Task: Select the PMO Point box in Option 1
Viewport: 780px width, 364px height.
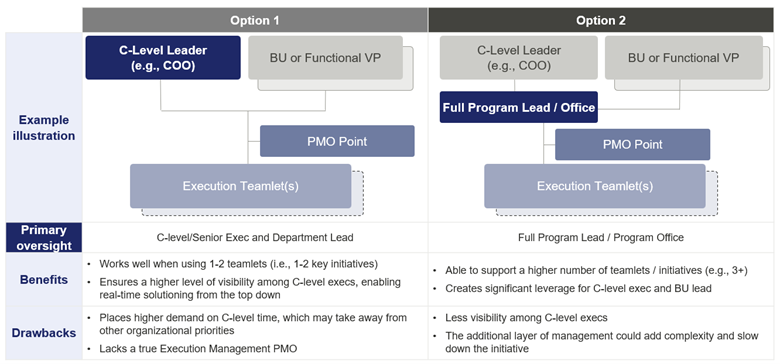Action: pos(337,141)
